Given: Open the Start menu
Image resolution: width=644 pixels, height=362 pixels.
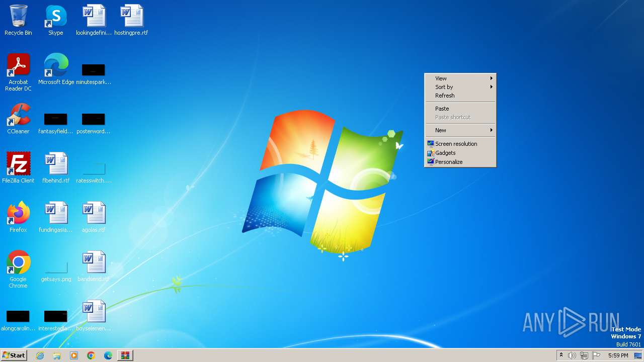Looking at the screenshot, I should pyautogui.click(x=14, y=355).
